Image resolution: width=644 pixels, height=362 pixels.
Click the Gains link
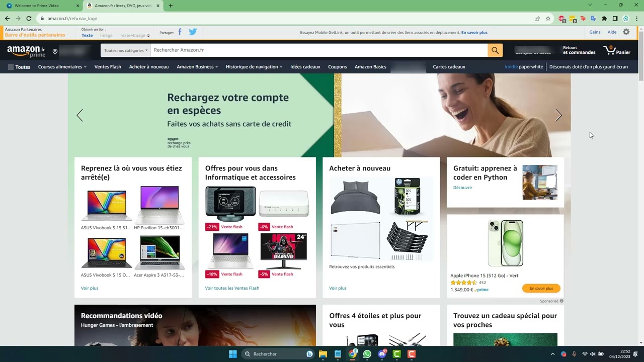tap(595, 32)
